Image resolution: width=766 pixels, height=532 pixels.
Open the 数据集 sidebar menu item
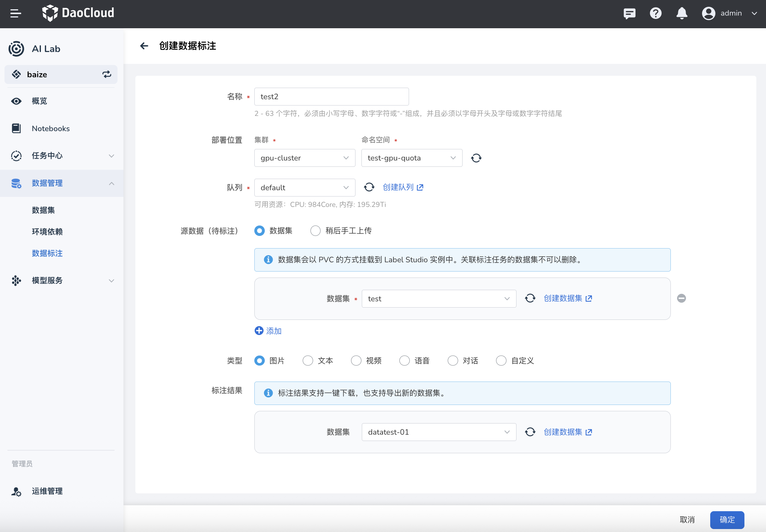(42, 210)
